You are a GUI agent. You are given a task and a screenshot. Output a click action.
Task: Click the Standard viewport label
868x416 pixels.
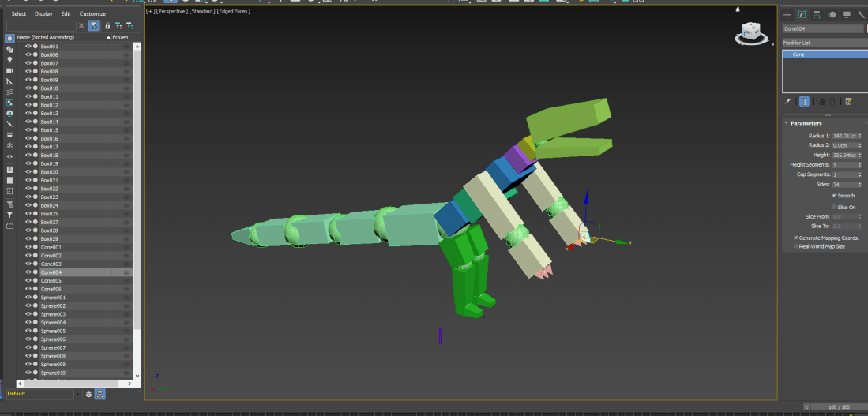201,11
